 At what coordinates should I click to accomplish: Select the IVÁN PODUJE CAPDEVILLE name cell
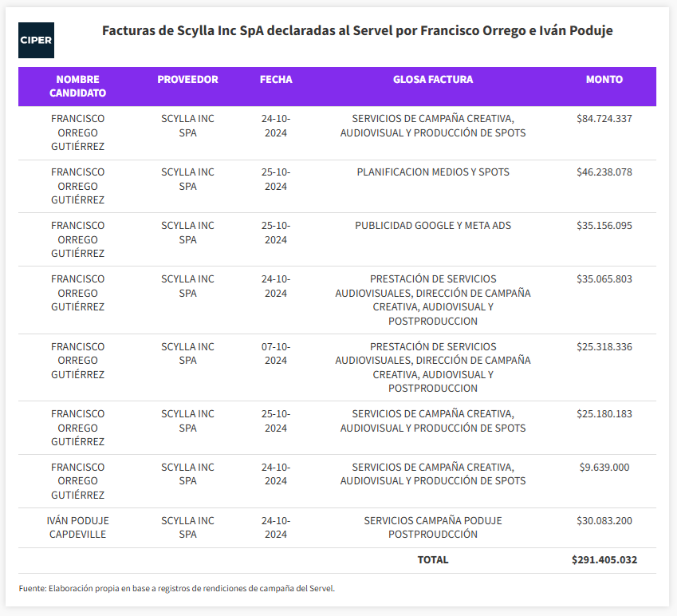[77, 527]
